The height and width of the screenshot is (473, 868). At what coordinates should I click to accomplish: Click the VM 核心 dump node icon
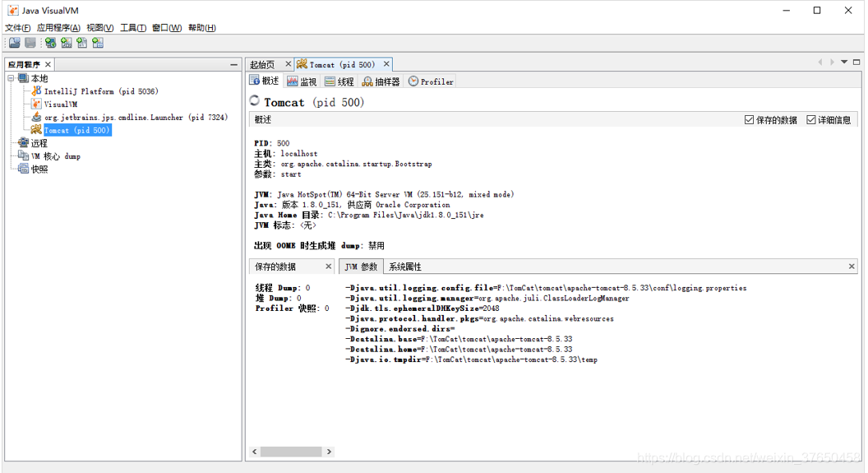click(23, 155)
